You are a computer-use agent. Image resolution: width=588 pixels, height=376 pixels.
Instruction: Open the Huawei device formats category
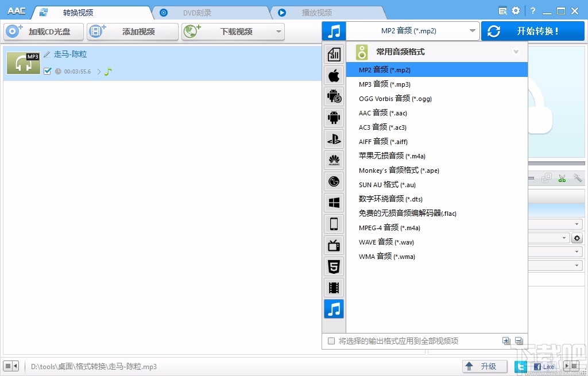pos(334,160)
